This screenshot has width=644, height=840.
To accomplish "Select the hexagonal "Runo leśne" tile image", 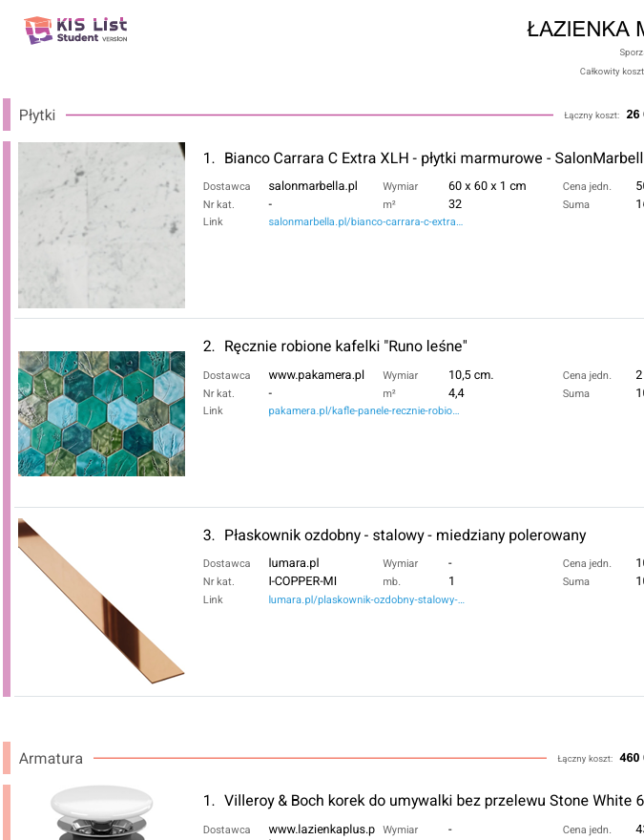I will tap(101, 413).
